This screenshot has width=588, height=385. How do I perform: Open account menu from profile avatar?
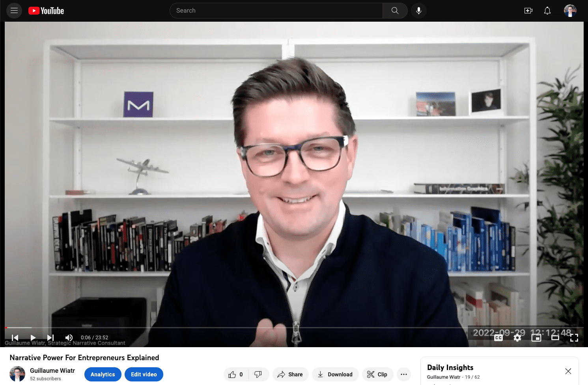(x=570, y=11)
